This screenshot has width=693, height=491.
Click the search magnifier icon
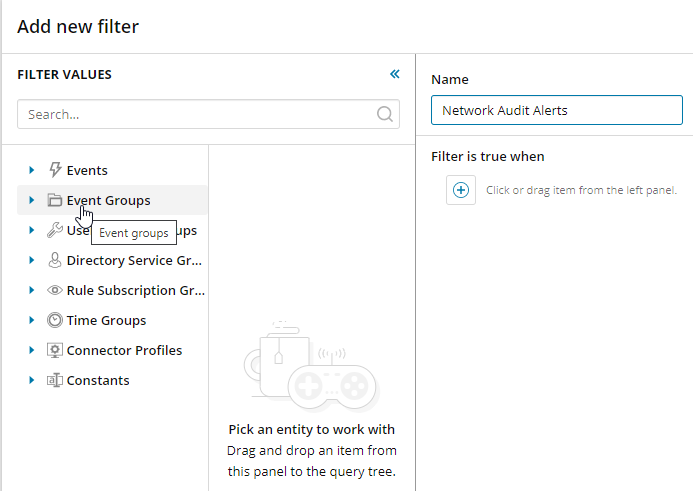click(x=384, y=114)
